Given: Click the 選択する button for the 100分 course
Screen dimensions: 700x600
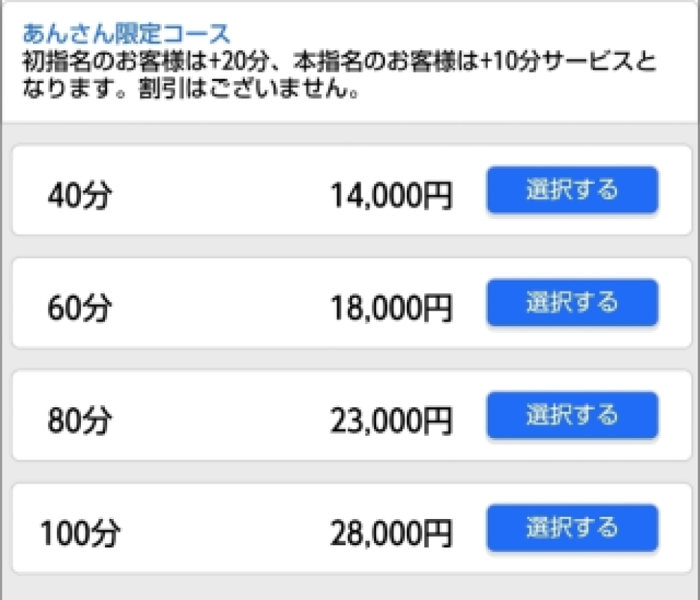Looking at the screenshot, I should coord(572,528).
